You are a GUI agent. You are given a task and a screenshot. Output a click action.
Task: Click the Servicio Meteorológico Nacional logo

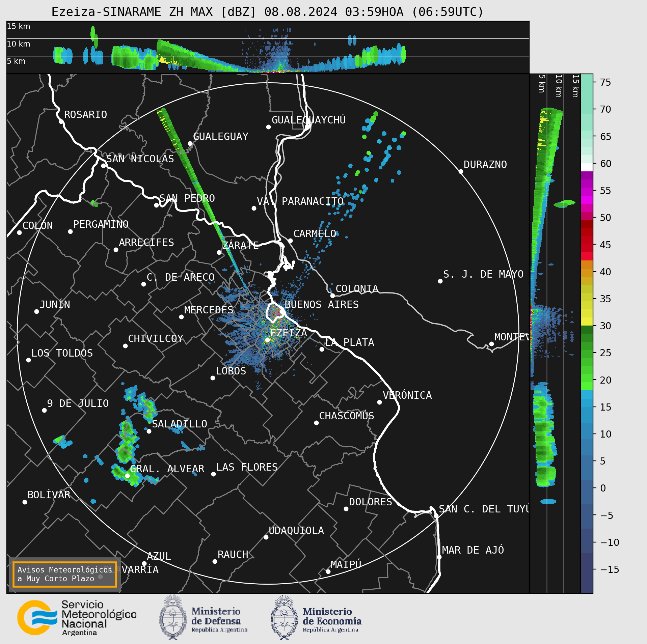click(x=77, y=618)
